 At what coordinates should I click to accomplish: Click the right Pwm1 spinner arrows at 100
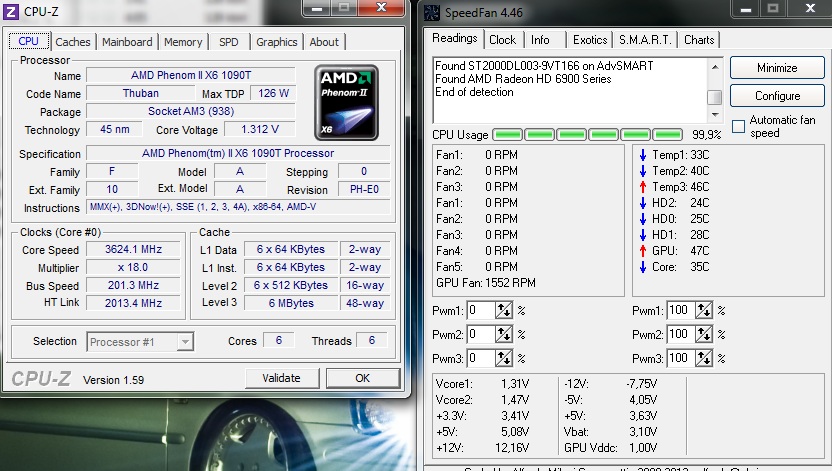coord(704,310)
